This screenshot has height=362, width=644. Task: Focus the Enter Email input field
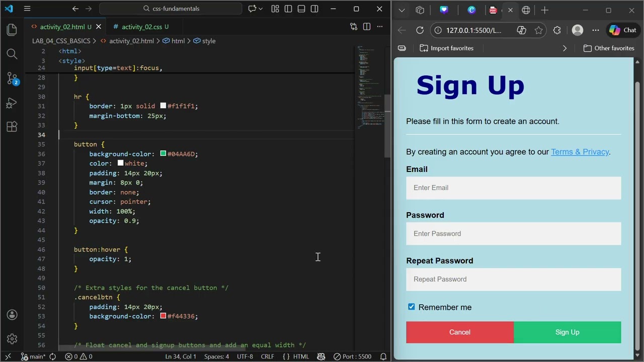tap(514, 188)
